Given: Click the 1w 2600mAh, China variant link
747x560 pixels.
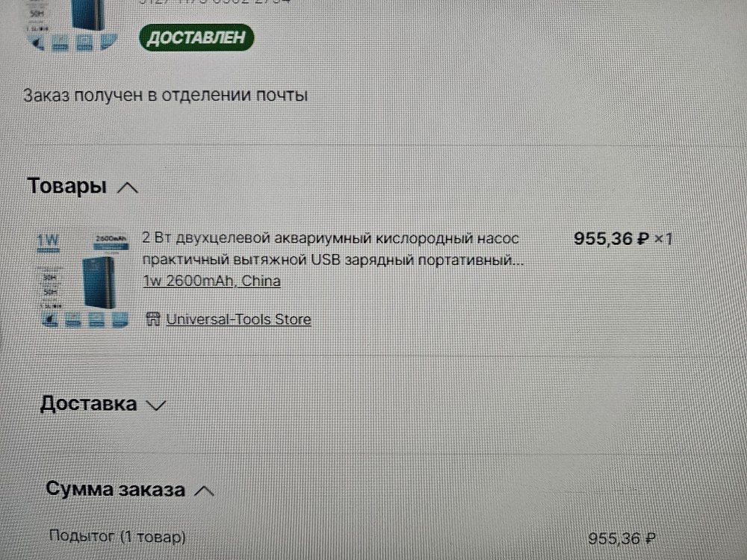Looking at the screenshot, I should (x=211, y=281).
